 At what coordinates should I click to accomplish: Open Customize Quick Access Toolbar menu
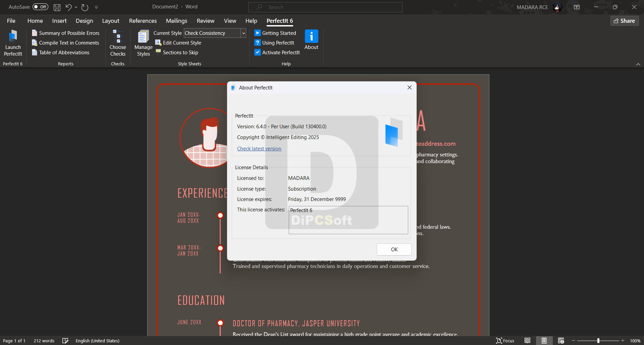[96, 7]
